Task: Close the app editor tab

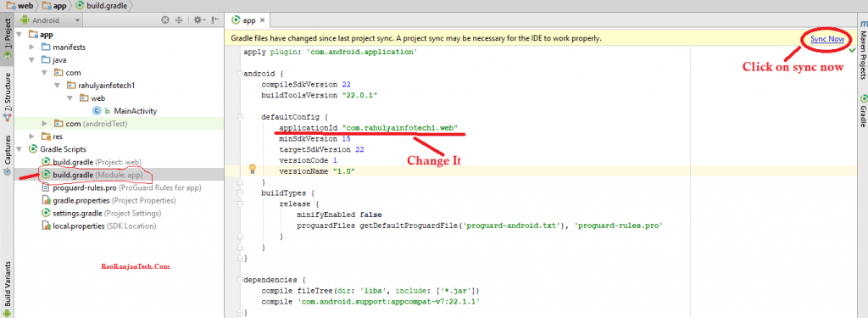Action: 263,20
